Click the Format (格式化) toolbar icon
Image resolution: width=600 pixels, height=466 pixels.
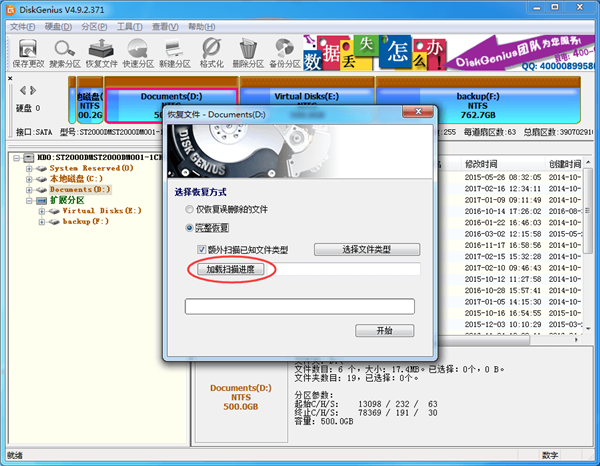pyautogui.click(x=212, y=54)
